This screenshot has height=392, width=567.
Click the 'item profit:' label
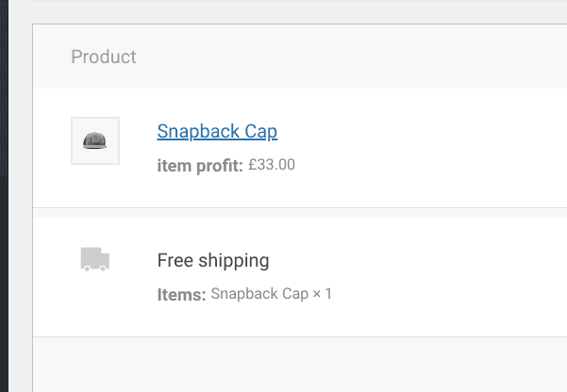(200, 165)
